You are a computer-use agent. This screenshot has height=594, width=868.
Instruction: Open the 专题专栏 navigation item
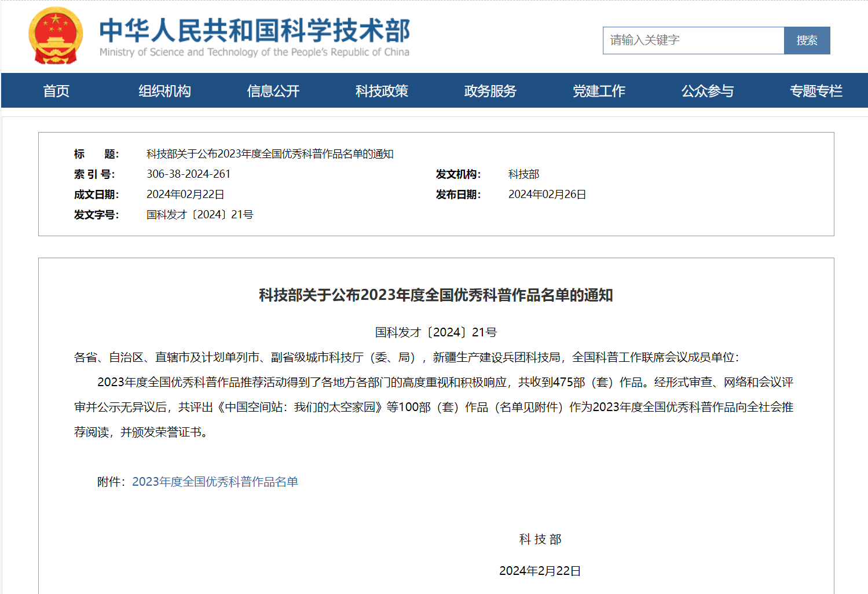click(816, 91)
